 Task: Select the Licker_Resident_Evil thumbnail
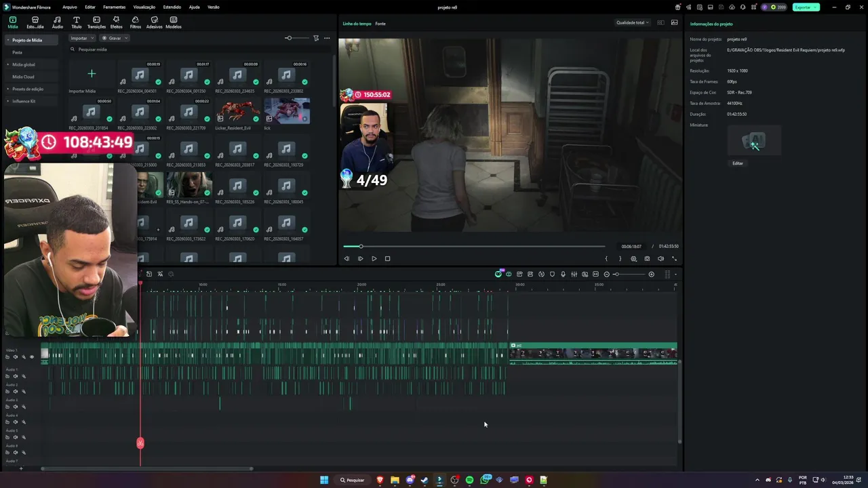[237, 114]
